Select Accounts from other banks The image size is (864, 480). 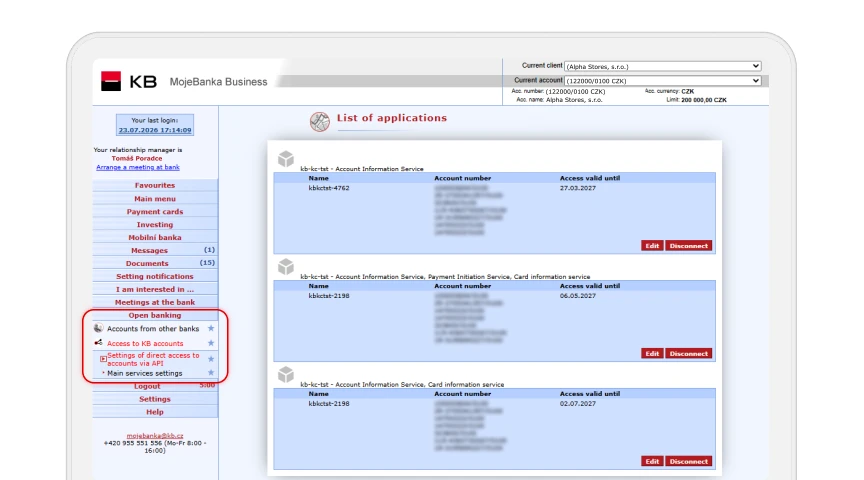coord(153,328)
